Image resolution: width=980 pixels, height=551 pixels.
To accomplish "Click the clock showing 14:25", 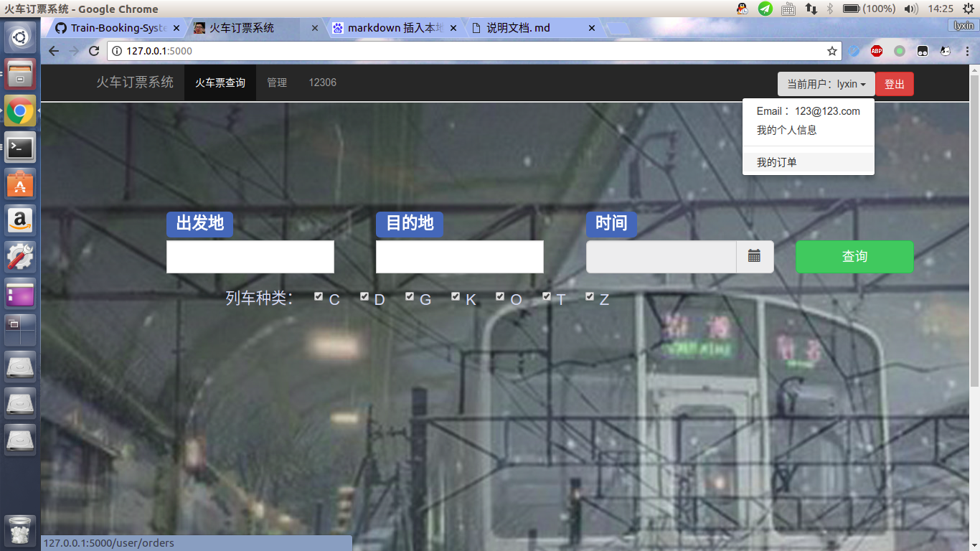I will [x=941, y=9].
